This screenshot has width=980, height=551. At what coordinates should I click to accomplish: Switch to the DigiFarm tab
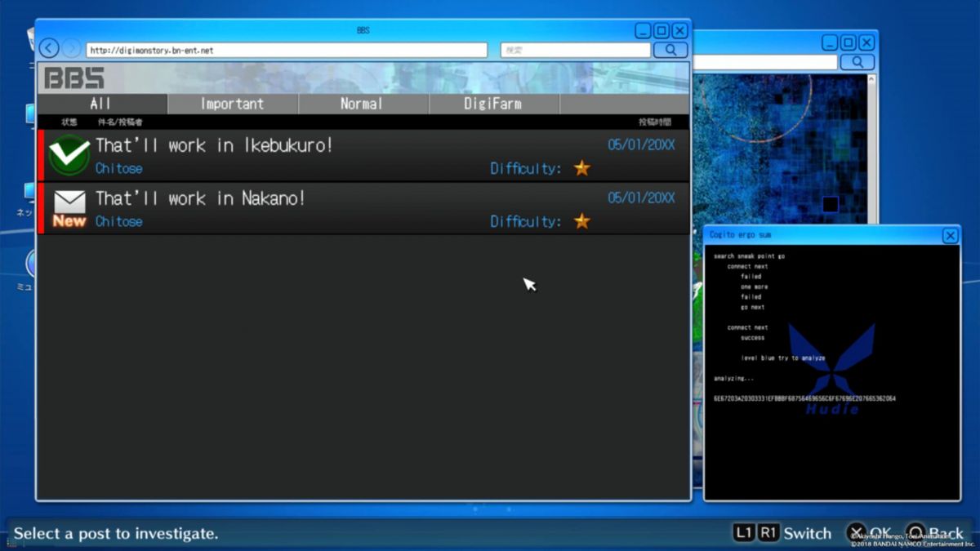tap(494, 104)
